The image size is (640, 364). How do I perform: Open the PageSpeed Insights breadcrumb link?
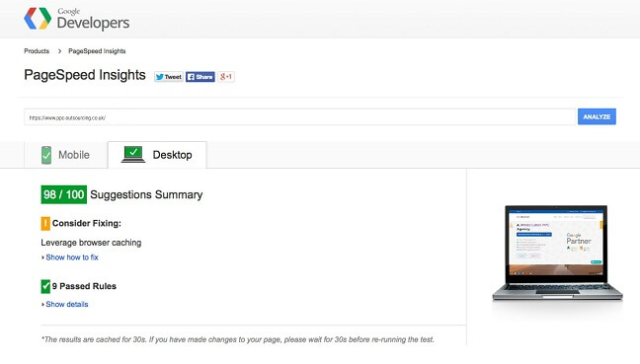pos(97,51)
